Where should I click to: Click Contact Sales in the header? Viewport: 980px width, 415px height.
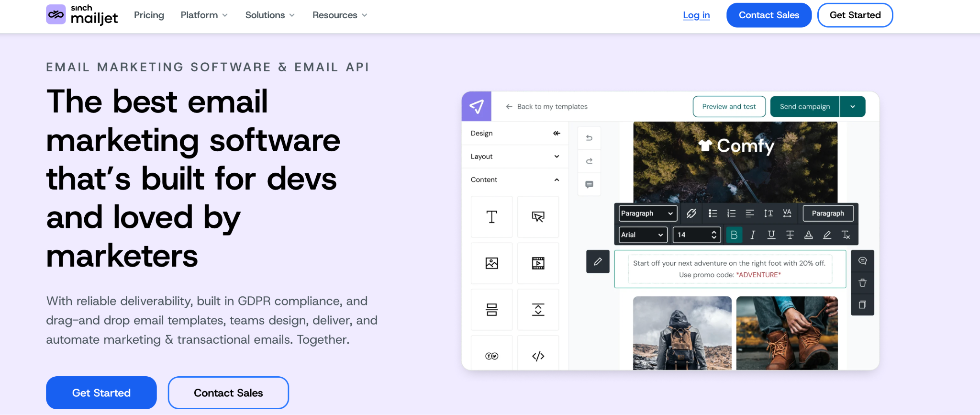[x=769, y=15]
